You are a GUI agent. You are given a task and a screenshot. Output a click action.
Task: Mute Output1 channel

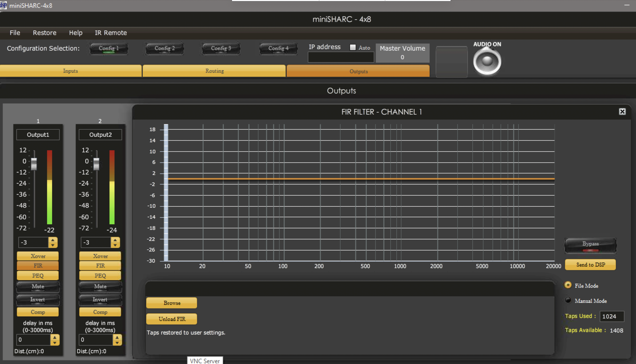click(38, 286)
